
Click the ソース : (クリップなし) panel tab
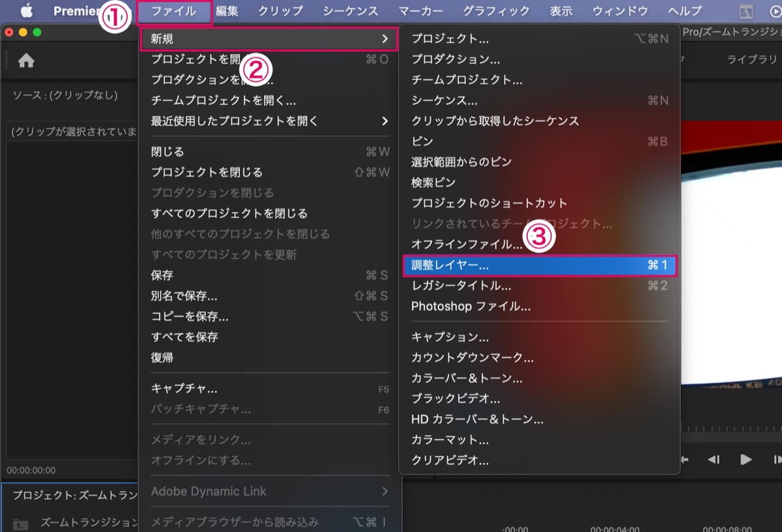click(x=65, y=96)
